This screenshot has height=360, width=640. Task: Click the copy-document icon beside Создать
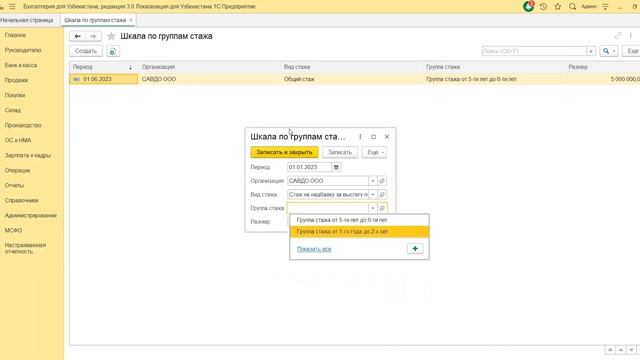coord(113,51)
